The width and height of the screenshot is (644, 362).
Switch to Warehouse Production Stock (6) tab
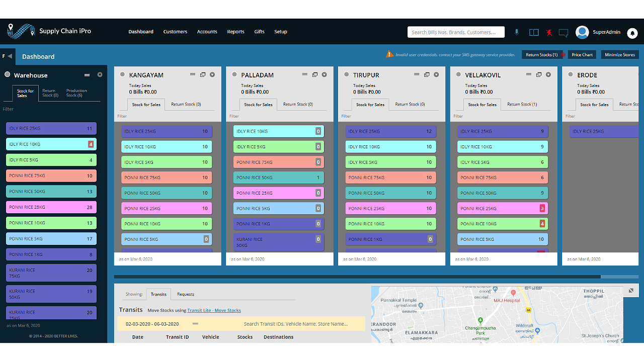click(x=77, y=93)
